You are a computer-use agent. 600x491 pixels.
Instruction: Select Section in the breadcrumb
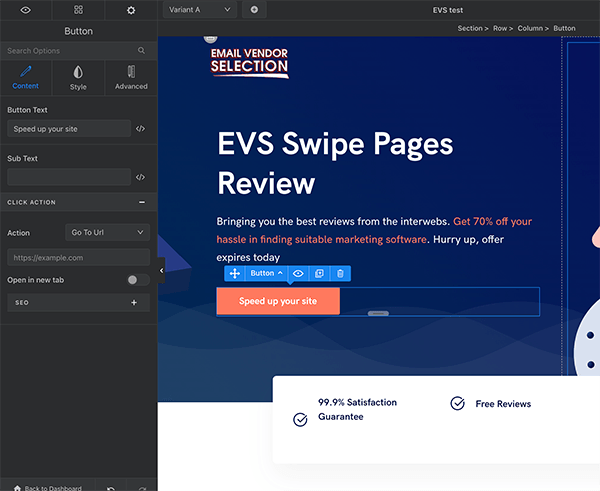point(470,28)
